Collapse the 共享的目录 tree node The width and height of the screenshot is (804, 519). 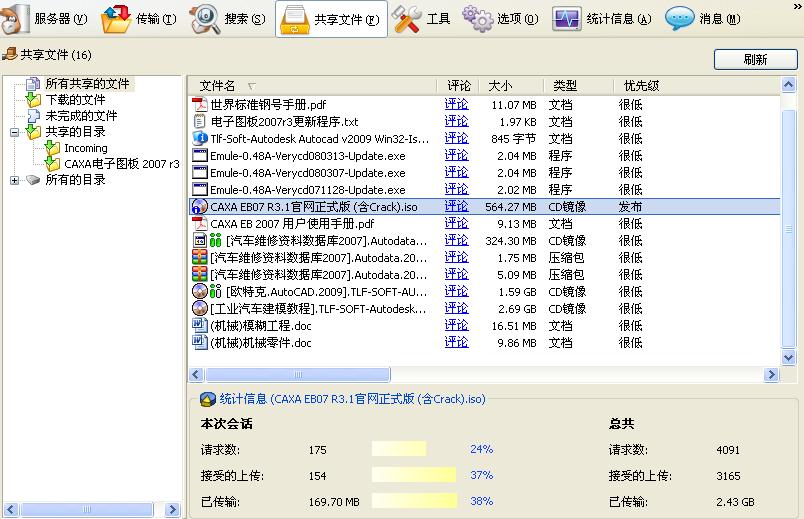click(14, 132)
